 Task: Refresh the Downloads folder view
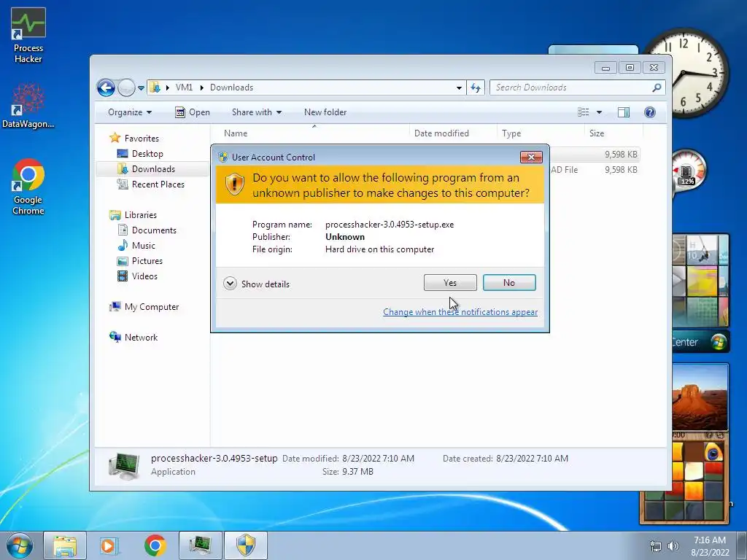click(x=476, y=87)
